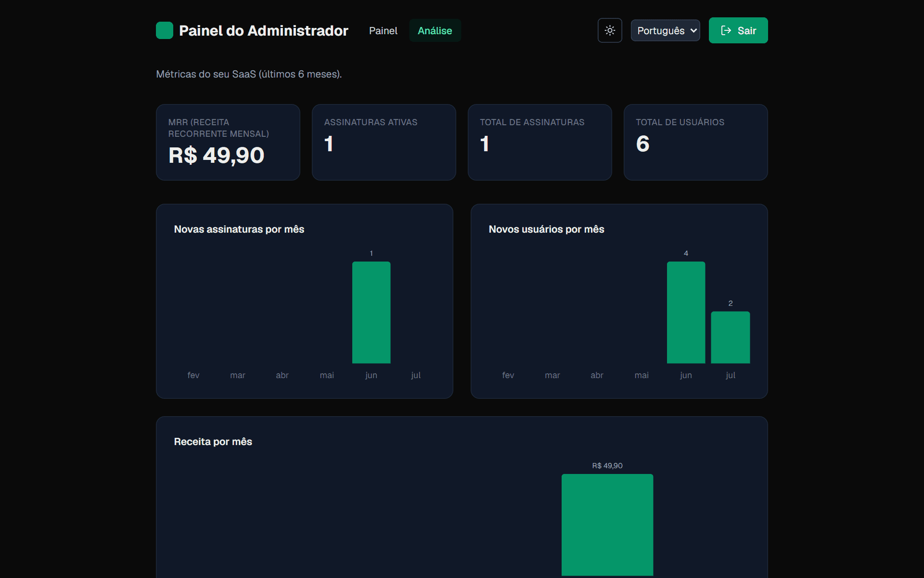Click the Assinaturas Ativas card label
The width and height of the screenshot is (924, 578).
pos(371,122)
